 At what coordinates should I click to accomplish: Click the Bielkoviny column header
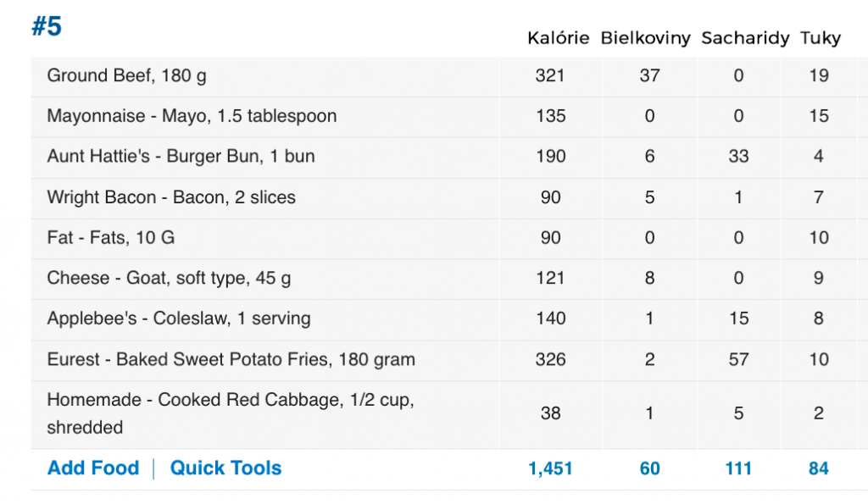pyautogui.click(x=645, y=37)
